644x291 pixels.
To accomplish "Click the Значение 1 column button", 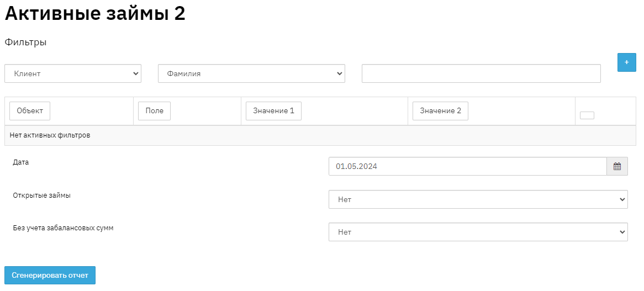I will click(273, 111).
